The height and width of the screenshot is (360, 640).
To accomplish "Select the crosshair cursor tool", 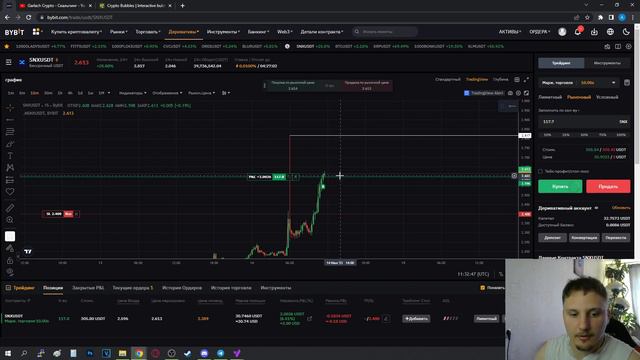I will click(x=10, y=108).
